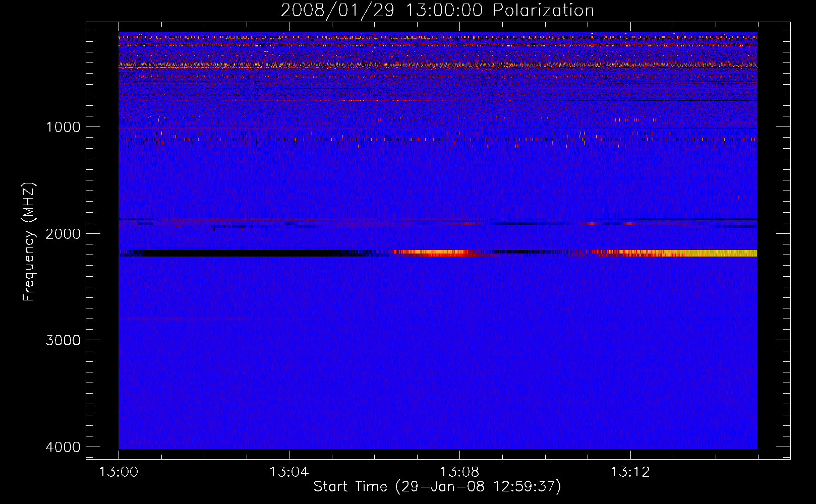Click the 'Start Time (29-Jan-08 12:59:37)' label

click(x=437, y=487)
